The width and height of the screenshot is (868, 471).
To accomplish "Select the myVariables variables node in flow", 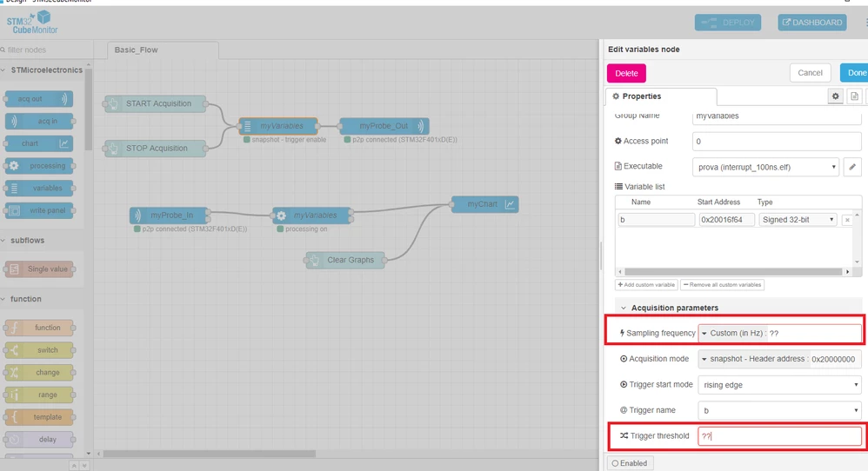I will pyautogui.click(x=278, y=126).
